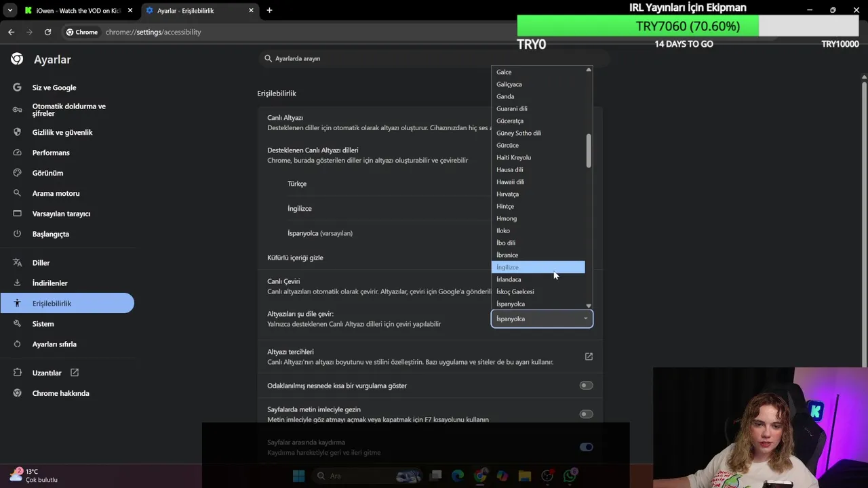
Task: Switch to the iOwen Kick VOD tab
Action: click(78, 10)
